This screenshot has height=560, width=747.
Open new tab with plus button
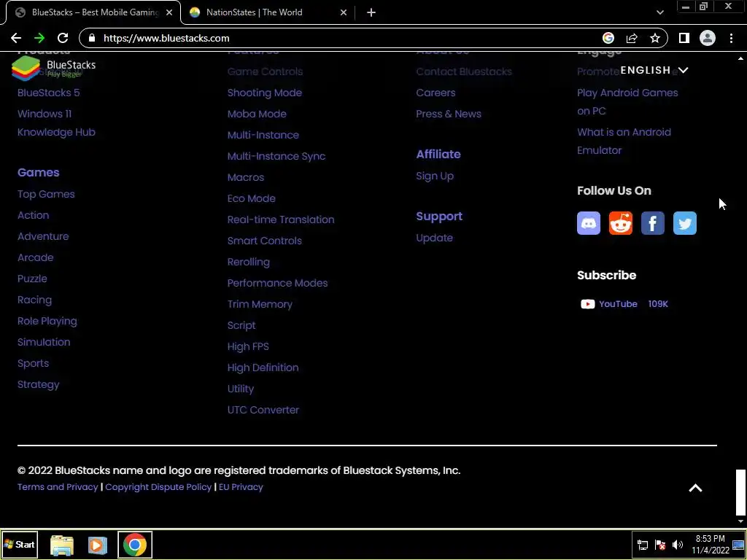point(371,12)
